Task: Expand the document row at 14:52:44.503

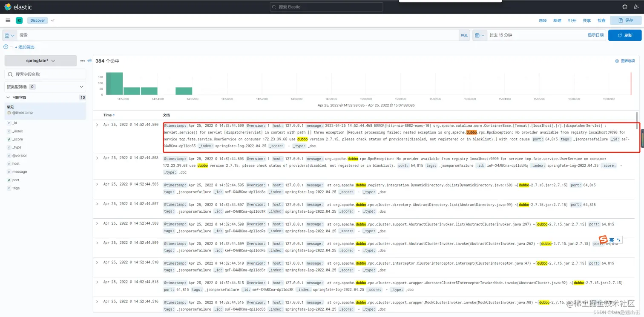Action: coord(97,158)
